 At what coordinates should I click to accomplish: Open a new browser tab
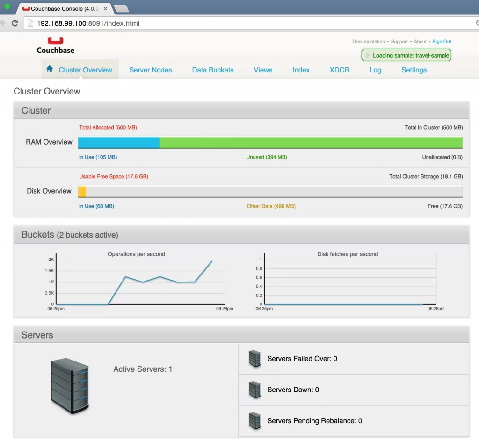(122, 9)
